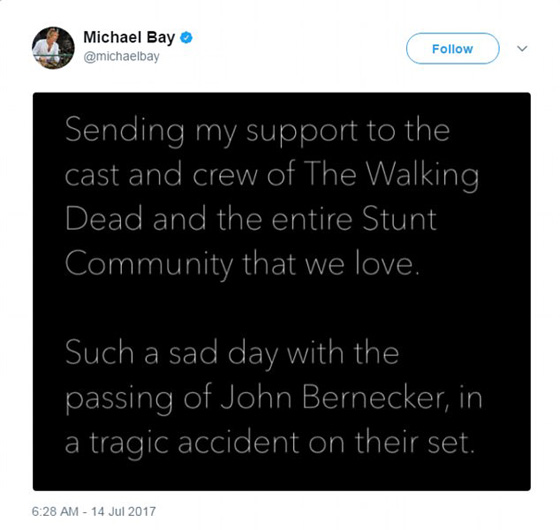Visit the @michaelbay handle link

(121, 57)
